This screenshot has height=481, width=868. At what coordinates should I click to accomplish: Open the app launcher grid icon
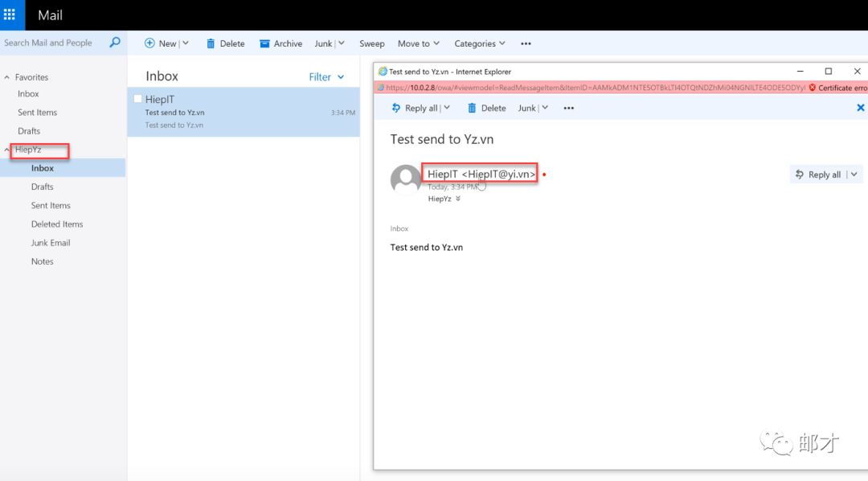[x=10, y=14]
